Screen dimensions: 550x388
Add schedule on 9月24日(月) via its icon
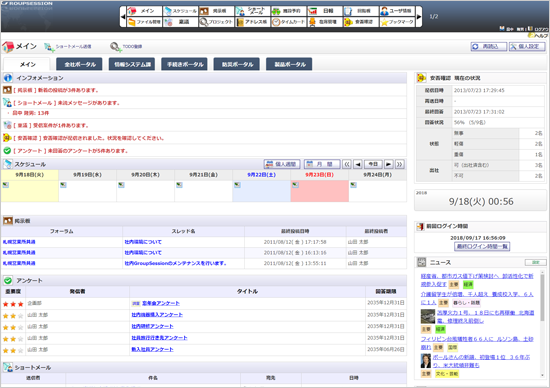click(x=354, y=185)
